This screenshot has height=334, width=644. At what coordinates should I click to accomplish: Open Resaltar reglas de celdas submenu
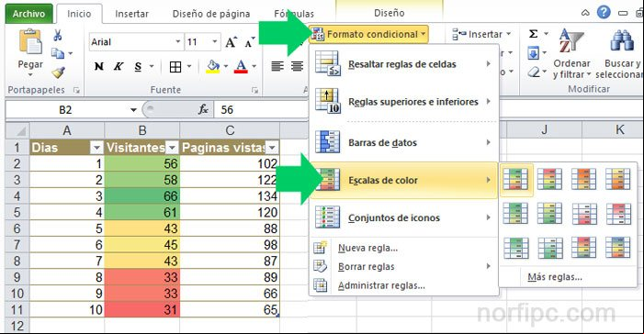tap(403, 64)
